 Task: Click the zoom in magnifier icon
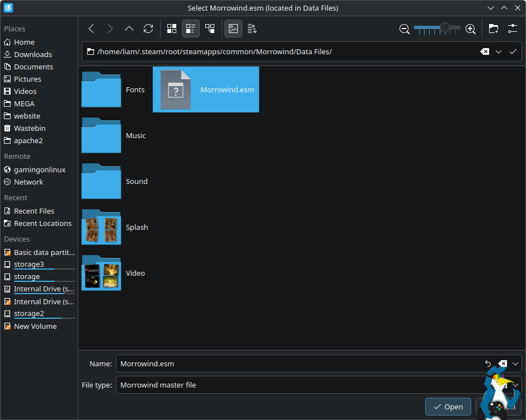[471, 29]
